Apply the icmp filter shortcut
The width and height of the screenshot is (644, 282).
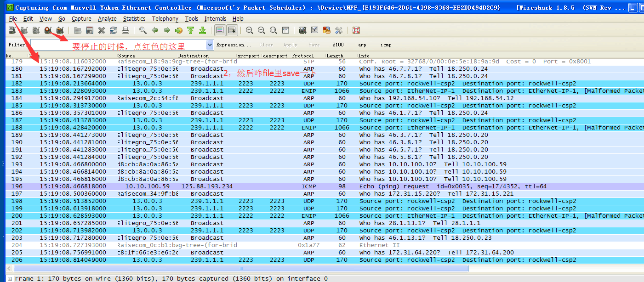coord(386,45)
